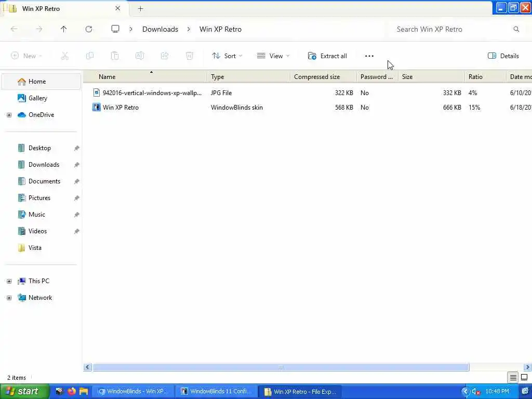Open the View dropdown
This screenshot has height=399, width=532.
pos(273,56)
